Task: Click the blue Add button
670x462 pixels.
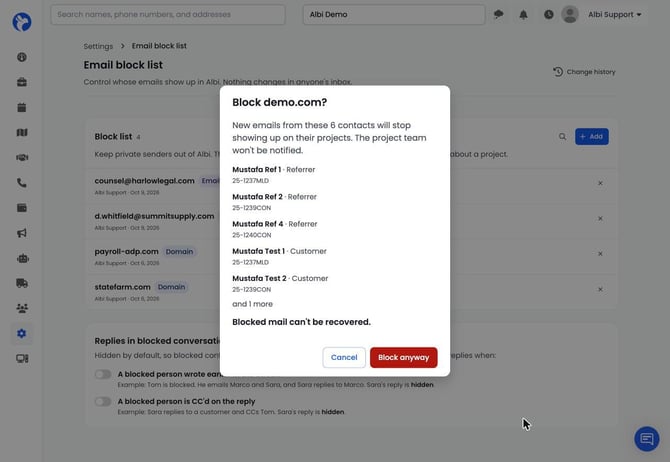Action: (x=592, y=137)
